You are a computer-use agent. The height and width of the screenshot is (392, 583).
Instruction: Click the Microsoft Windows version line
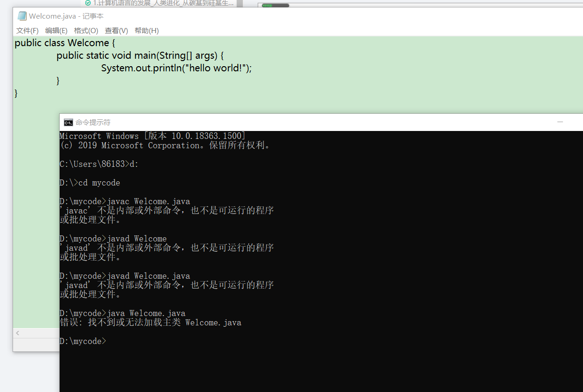click(153, 136)
